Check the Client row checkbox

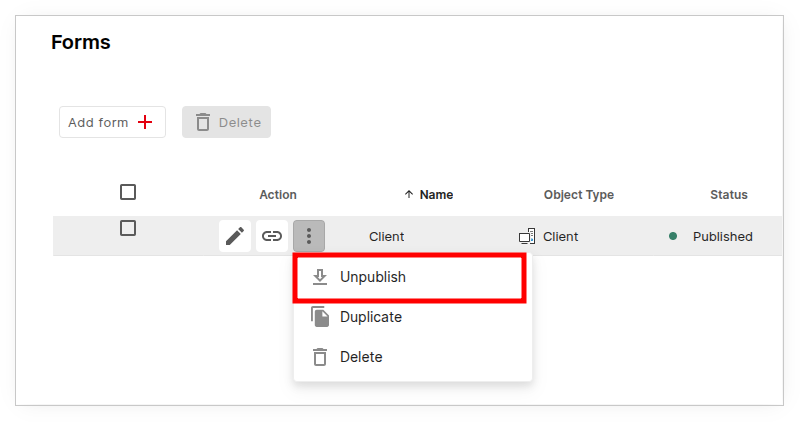coord(128,228)
